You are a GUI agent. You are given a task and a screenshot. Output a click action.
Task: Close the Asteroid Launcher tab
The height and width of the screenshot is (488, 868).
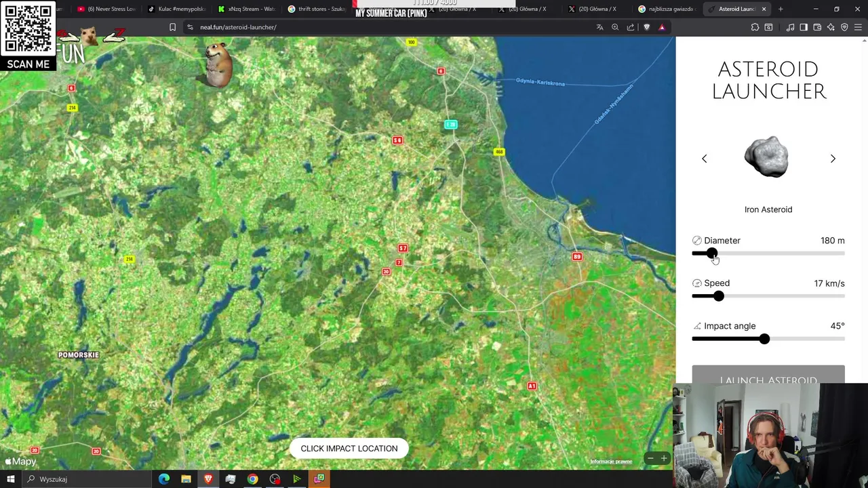(764, 9)
